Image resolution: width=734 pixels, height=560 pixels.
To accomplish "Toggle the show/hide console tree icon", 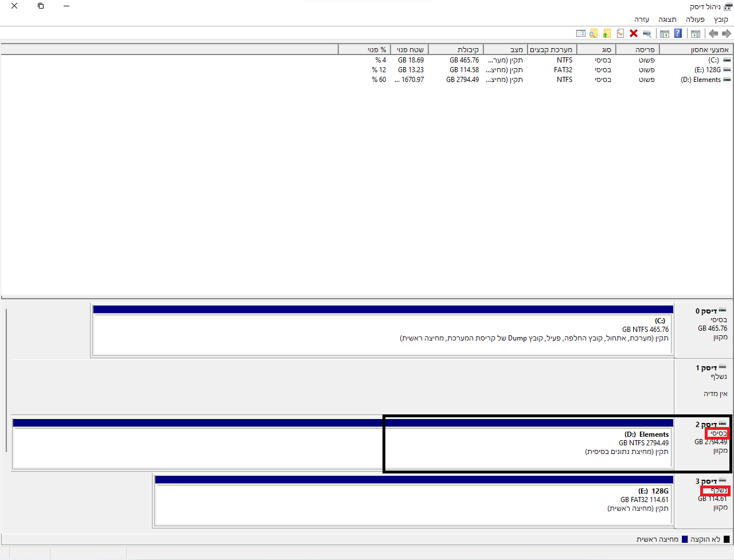I will click(x=696, y=34).
